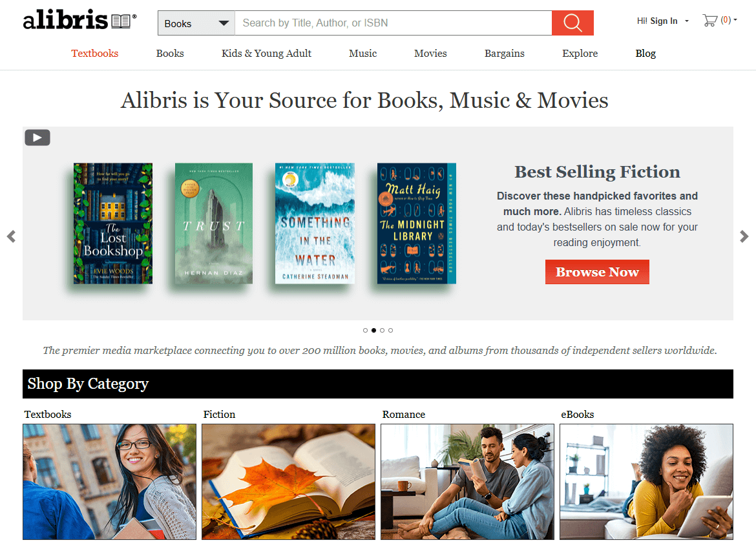
Task: Click the carousel video play icon
Action: pyautogui.click(x=37, y=138)
